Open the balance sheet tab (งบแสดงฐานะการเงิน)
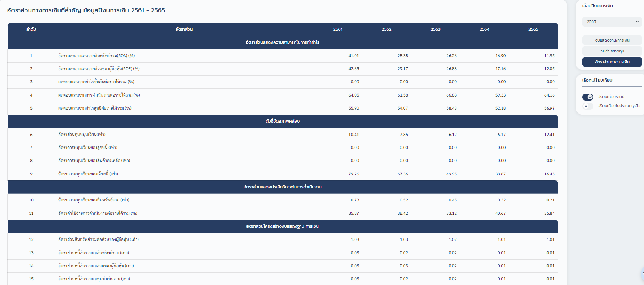 tap(612, 40)
